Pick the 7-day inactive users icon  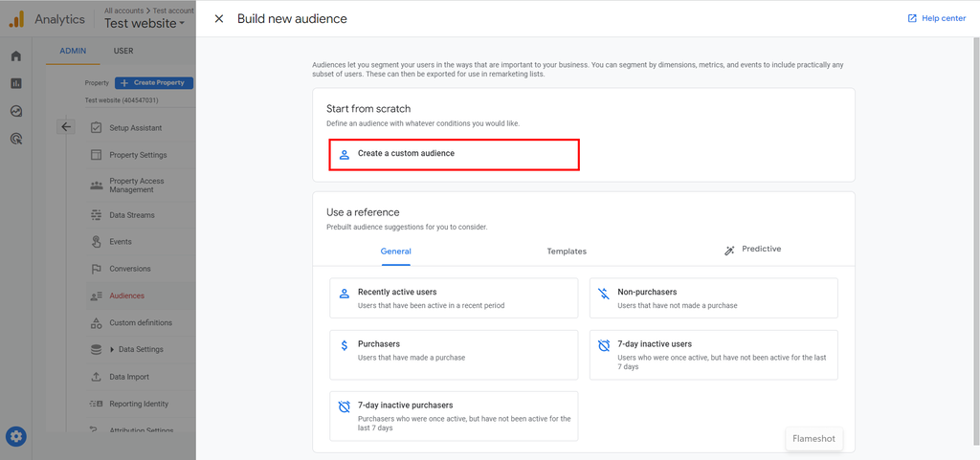point(604,345)
